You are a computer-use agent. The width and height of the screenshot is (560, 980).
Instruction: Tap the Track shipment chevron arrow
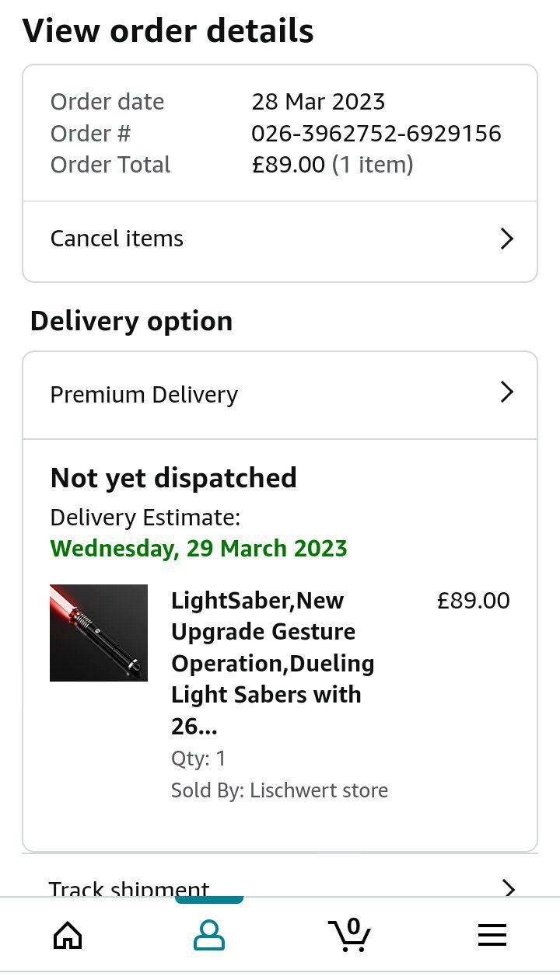(509, 888)
